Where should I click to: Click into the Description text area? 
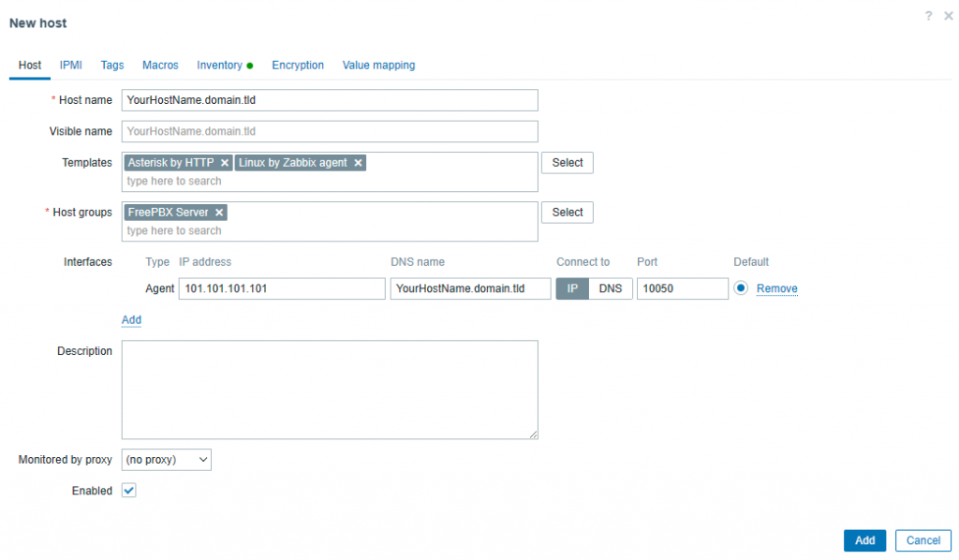330,390
